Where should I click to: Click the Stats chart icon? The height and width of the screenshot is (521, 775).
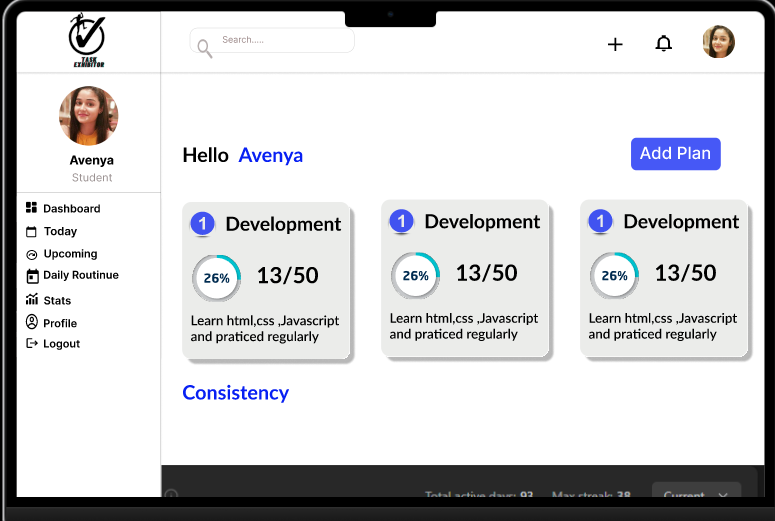click(x=32, y=300)
